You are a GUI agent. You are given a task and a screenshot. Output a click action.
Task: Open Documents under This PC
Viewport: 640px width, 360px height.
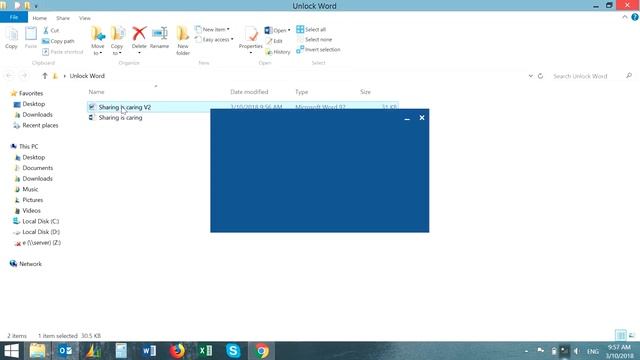[38, 168]
